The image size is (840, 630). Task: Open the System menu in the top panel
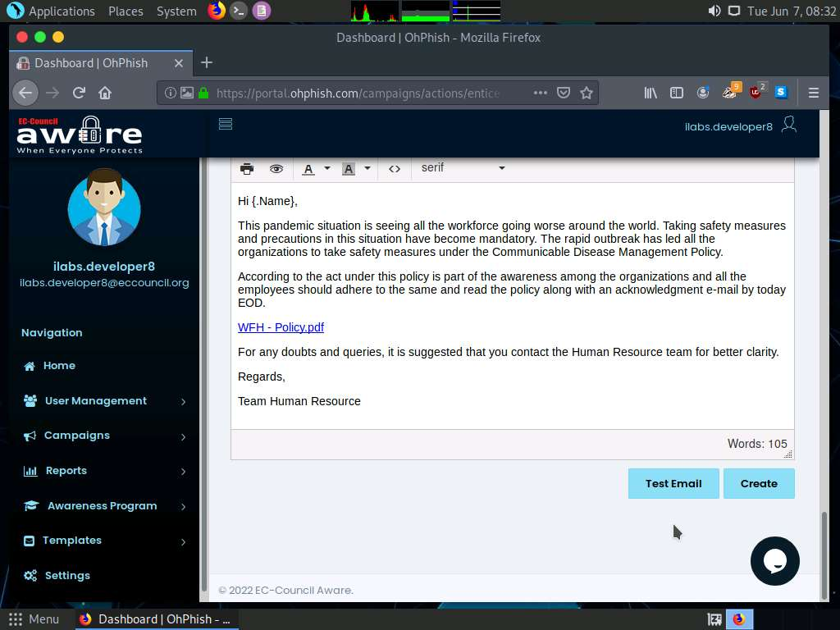(176, 11)
